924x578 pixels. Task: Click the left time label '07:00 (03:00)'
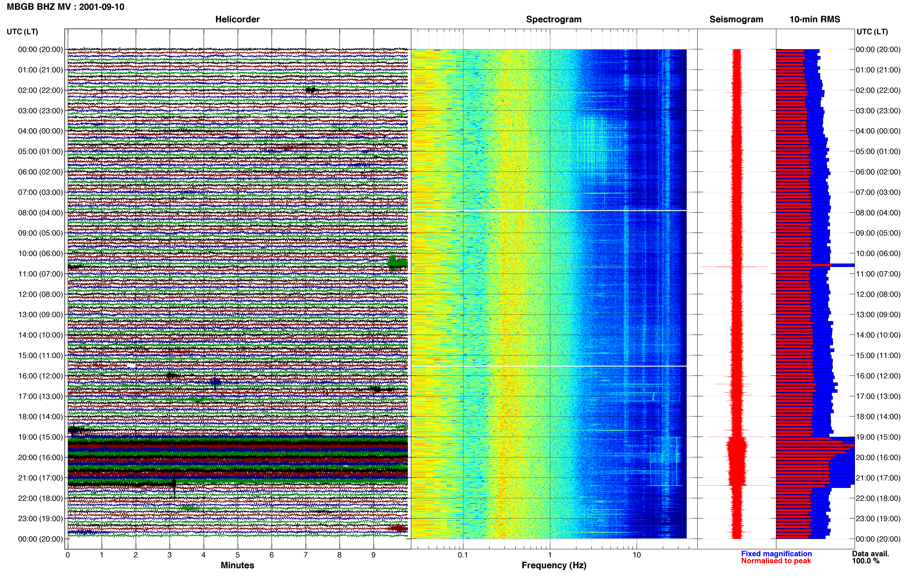pyautogui.click(x=41, y=192)
